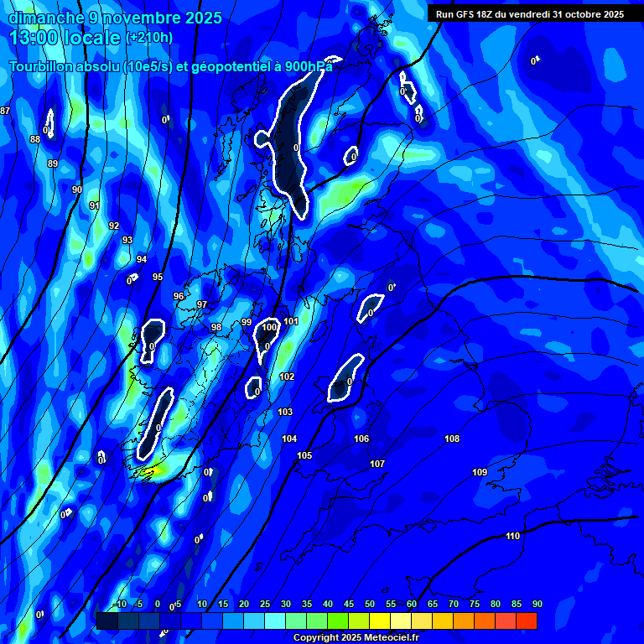Click the "Run GFS 18Z" banner

pyautogui.click(x=529, y=13)
